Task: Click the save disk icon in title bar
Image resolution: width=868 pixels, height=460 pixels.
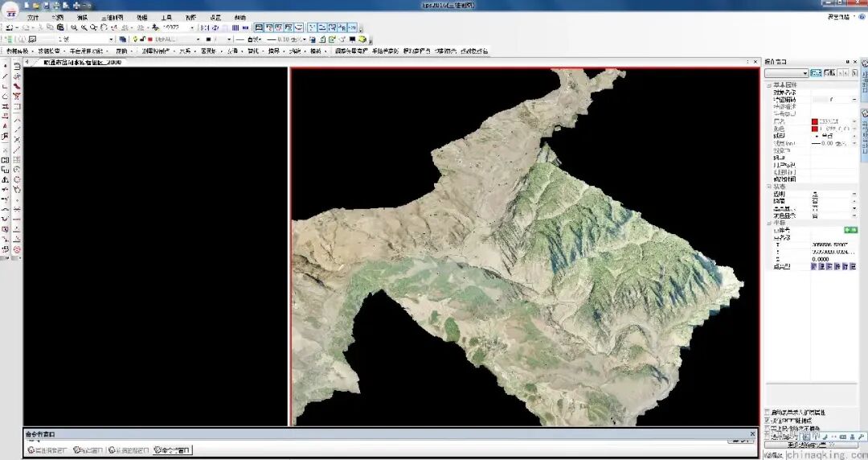Action: click(x=47, y=6)
